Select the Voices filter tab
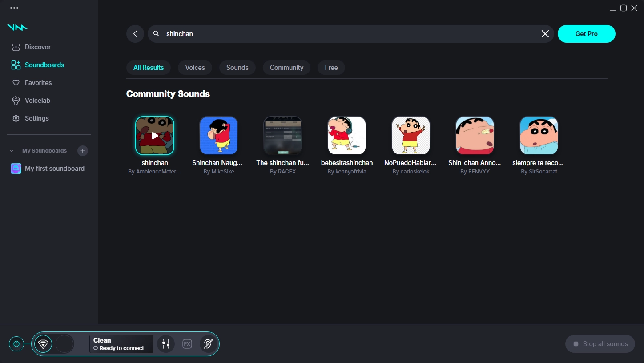 (195, 68)
